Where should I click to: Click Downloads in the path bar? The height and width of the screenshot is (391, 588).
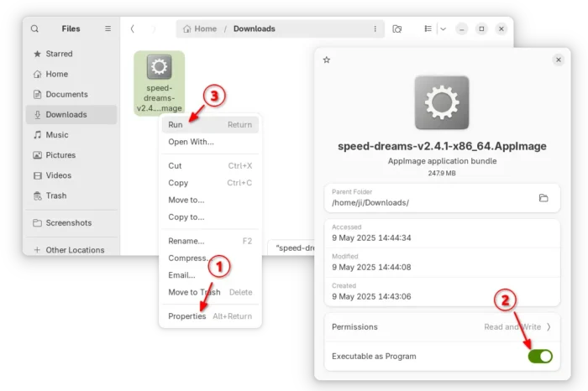point(255,29)
